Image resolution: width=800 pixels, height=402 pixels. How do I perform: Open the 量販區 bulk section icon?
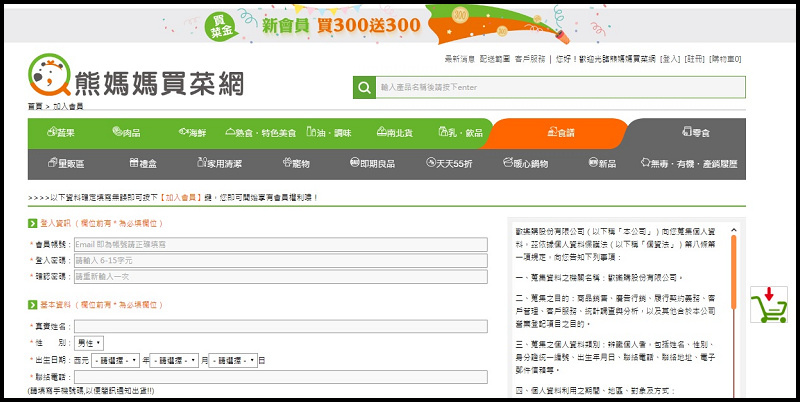point(53,163)
